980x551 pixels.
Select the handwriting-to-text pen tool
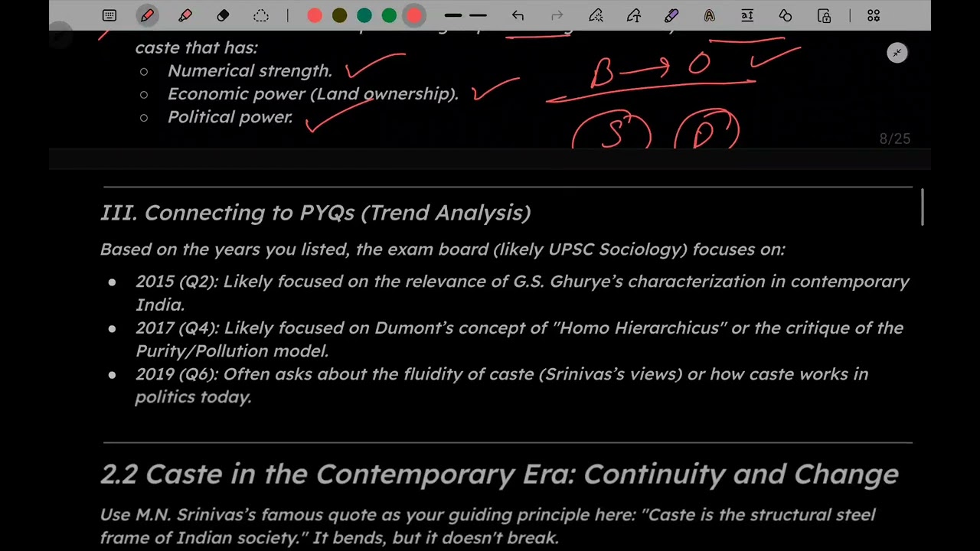tap(634, 15)
